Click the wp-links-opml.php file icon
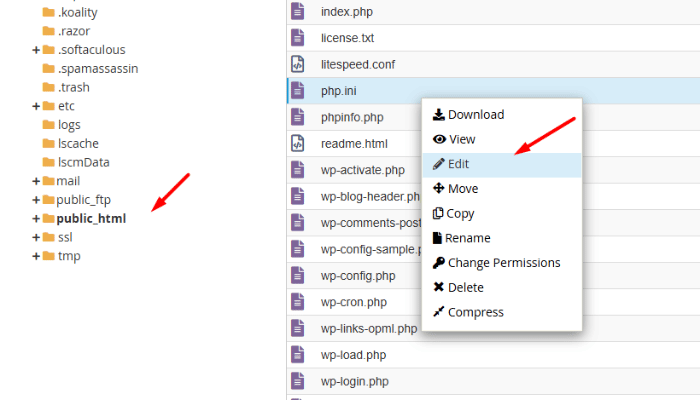The height and width of the screenshot is (400, 700). click(x=297, y=328)
